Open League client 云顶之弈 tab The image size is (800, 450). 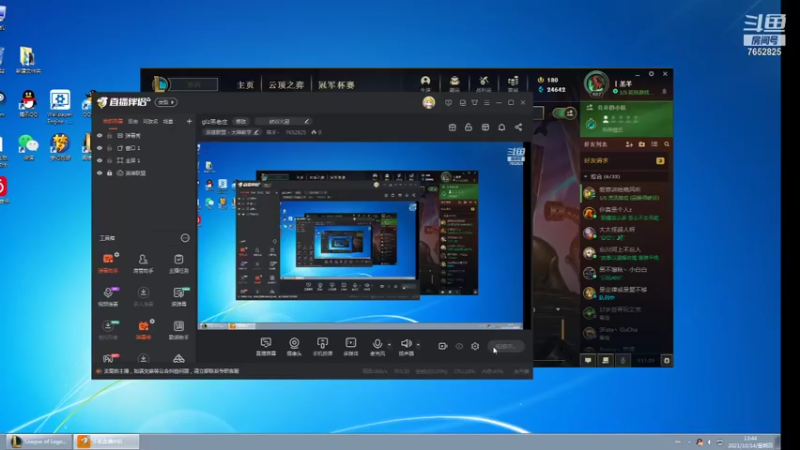click(286, 85)
